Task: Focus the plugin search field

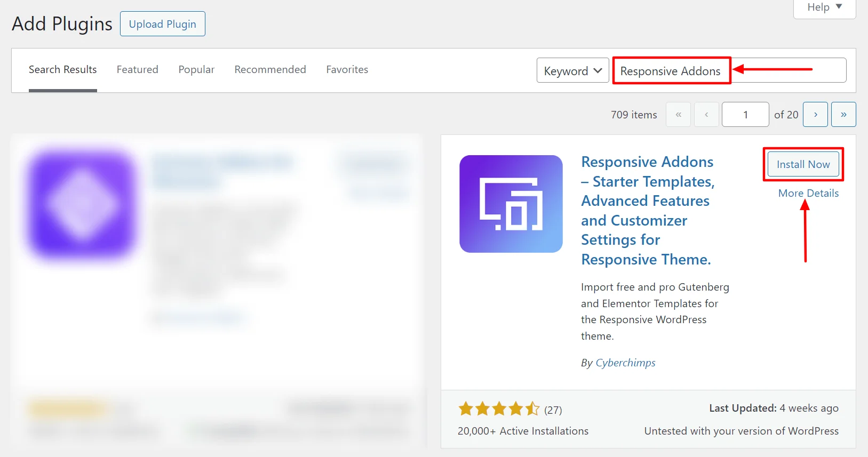Action: 729,70
